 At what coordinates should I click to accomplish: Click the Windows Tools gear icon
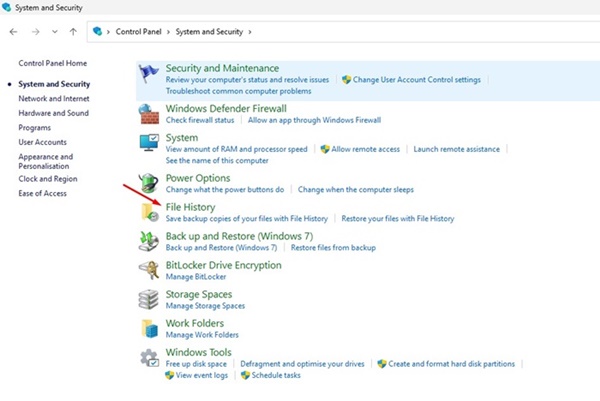tap(149, 357)
